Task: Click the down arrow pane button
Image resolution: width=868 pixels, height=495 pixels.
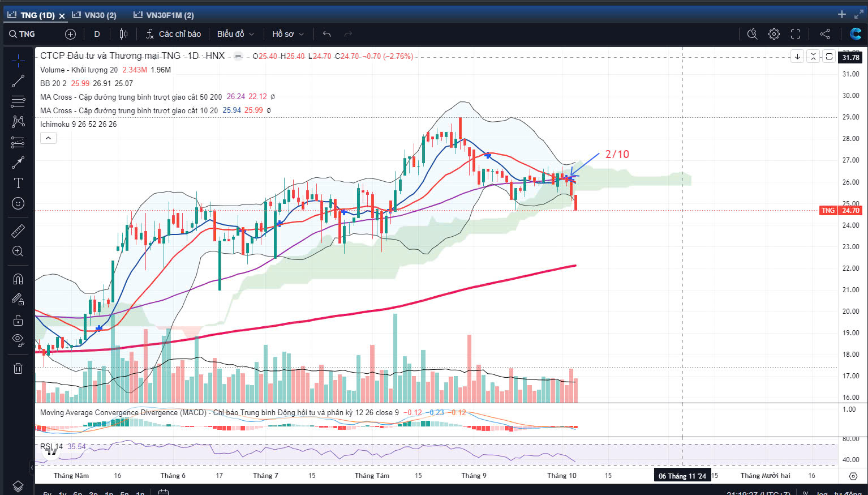Action: pos(797,56)
